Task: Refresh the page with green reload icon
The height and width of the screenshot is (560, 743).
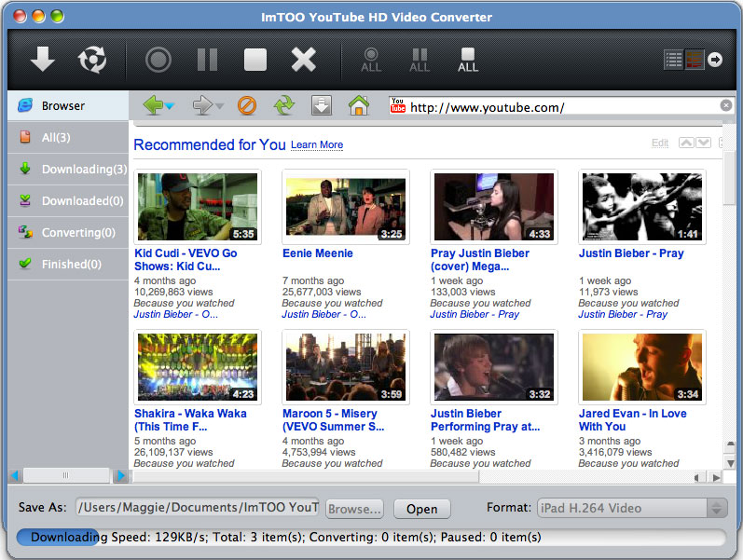Action: coord(283,106)
